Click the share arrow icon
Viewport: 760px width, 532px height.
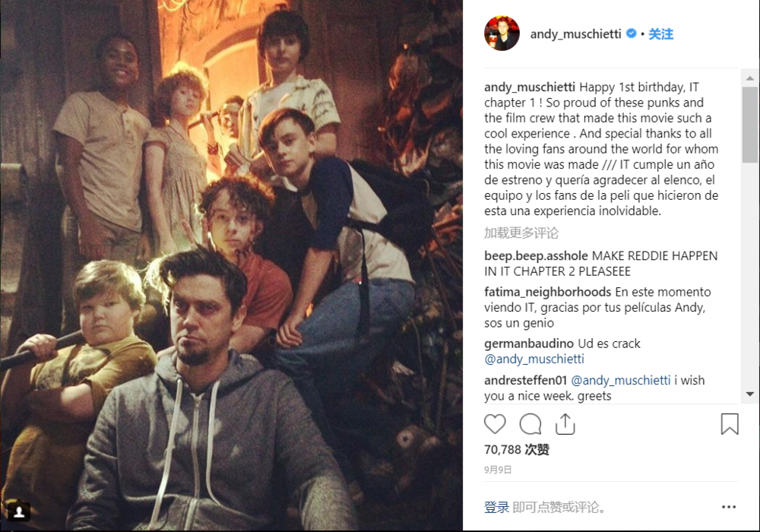565,424
